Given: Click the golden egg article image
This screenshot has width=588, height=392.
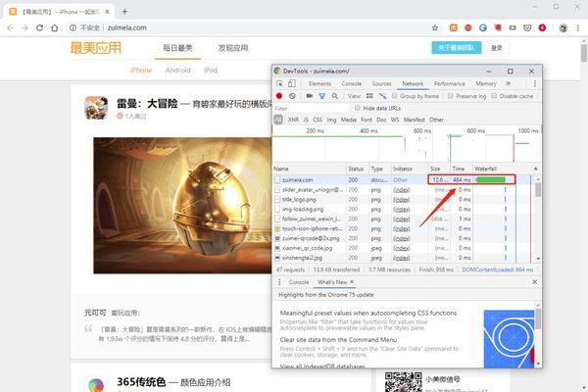Looking at the screenshot, I should tap(182, 205).
